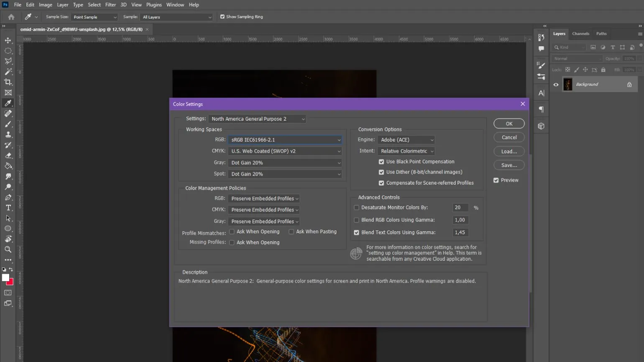Select the Eraser tool

[8, 156]
